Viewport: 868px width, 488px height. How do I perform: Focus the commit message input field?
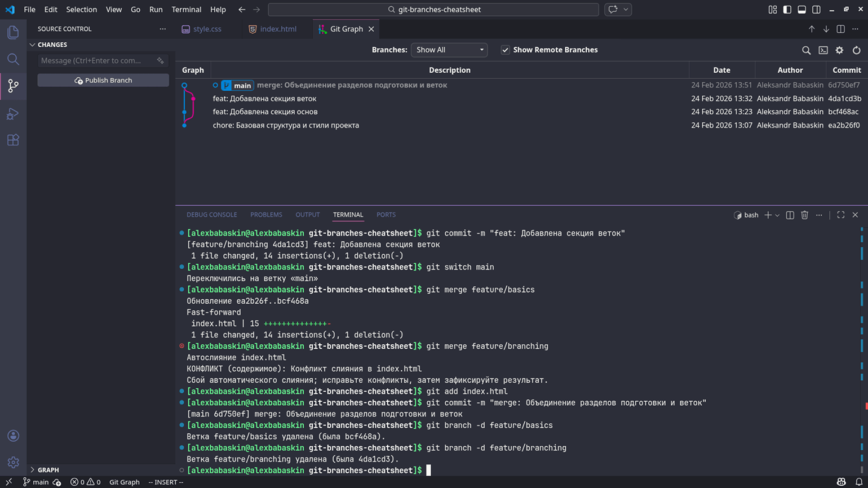pyautogui.click(x=96, y=60)
